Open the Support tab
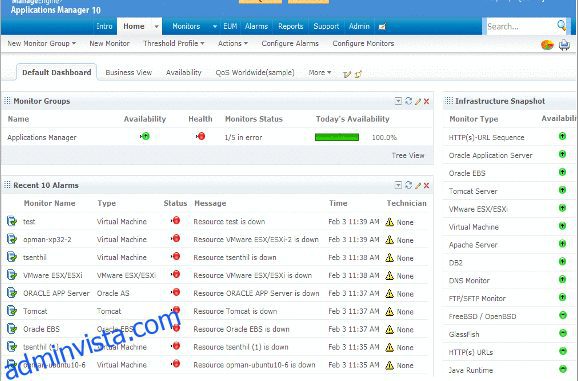This screenshot has width=578, height=381. 326,27
